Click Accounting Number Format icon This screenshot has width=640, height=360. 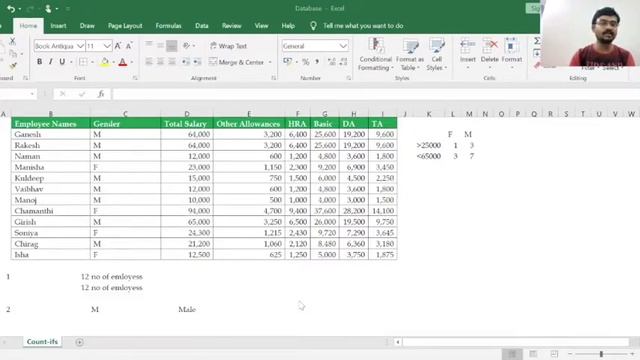pos(288,62)
